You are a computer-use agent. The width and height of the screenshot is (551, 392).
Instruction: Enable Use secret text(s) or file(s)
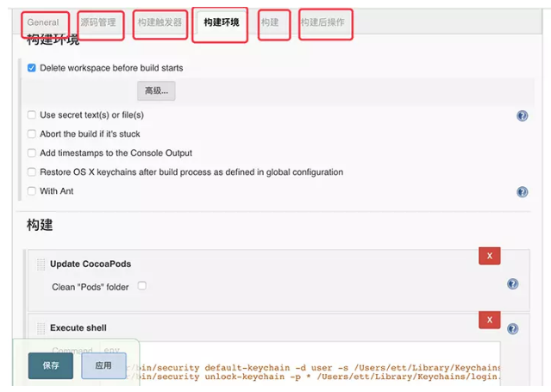pyautogui.click(x=32, y=115)
